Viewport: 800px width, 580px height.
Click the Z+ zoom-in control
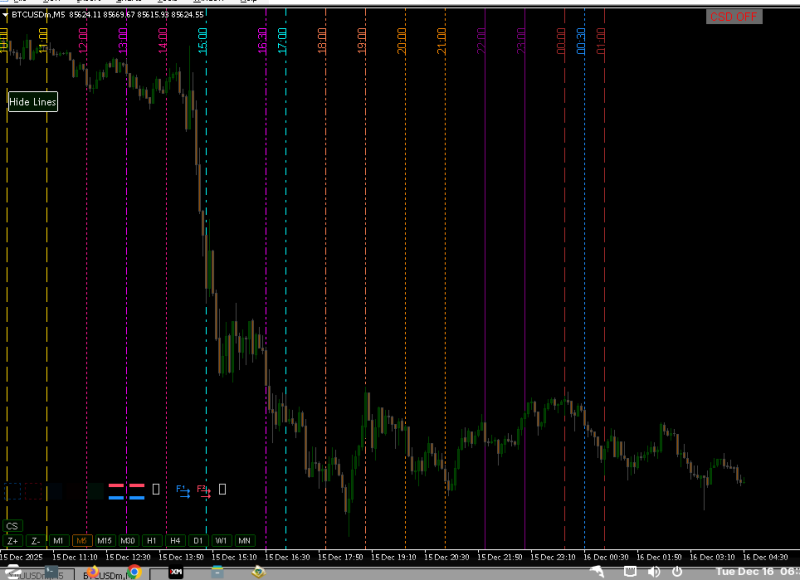coord(13,539)
